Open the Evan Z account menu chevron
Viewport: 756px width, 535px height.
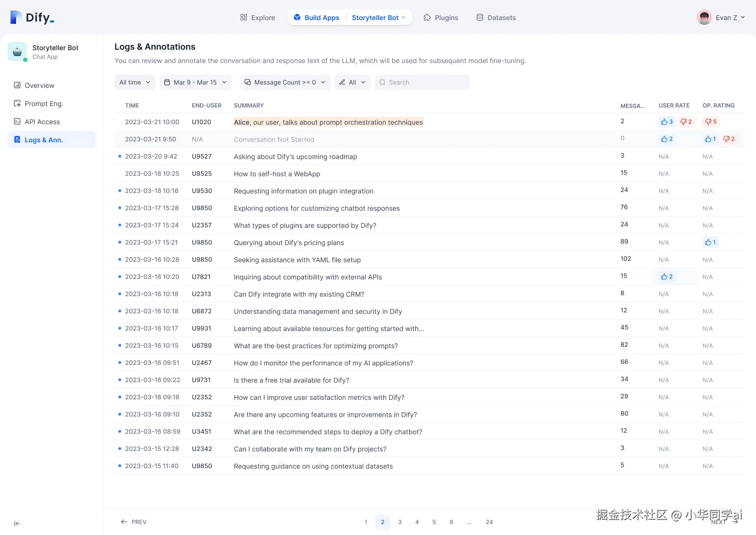(743, 17)
